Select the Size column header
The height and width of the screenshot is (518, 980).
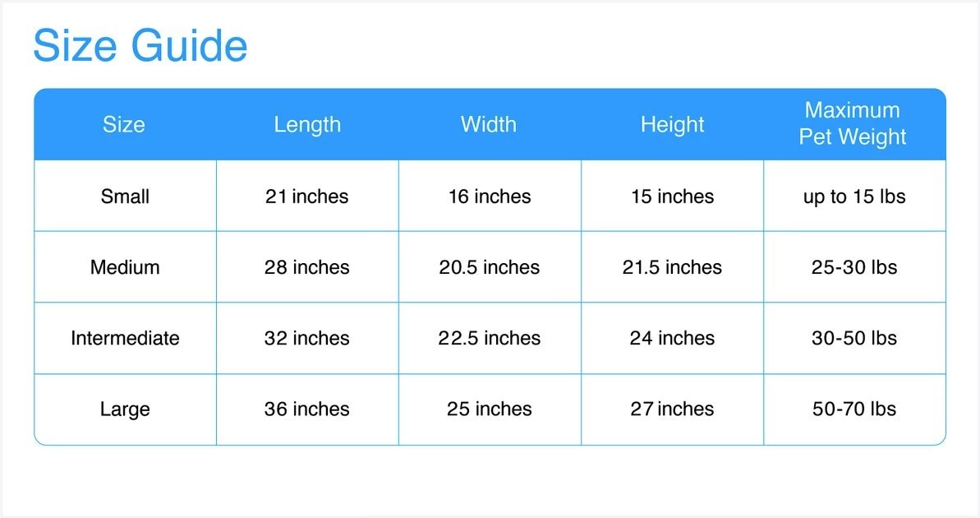(x=124, y=125)
